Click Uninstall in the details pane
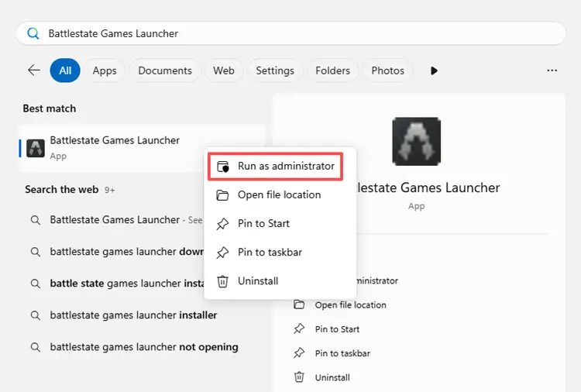Viewport: 581px width, 392px height. pos(332,377)
